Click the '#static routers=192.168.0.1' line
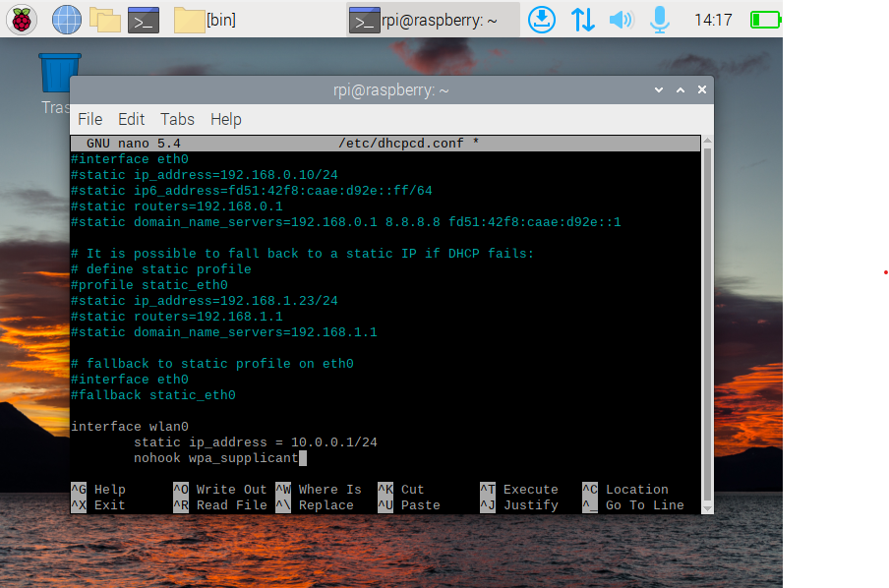889x588 pixels. (177, 206)
